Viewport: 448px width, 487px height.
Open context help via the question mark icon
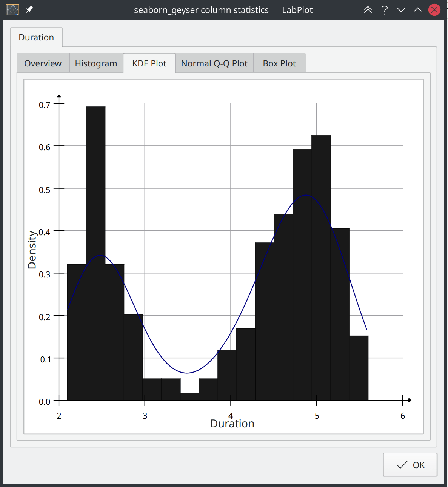point(385,10)
